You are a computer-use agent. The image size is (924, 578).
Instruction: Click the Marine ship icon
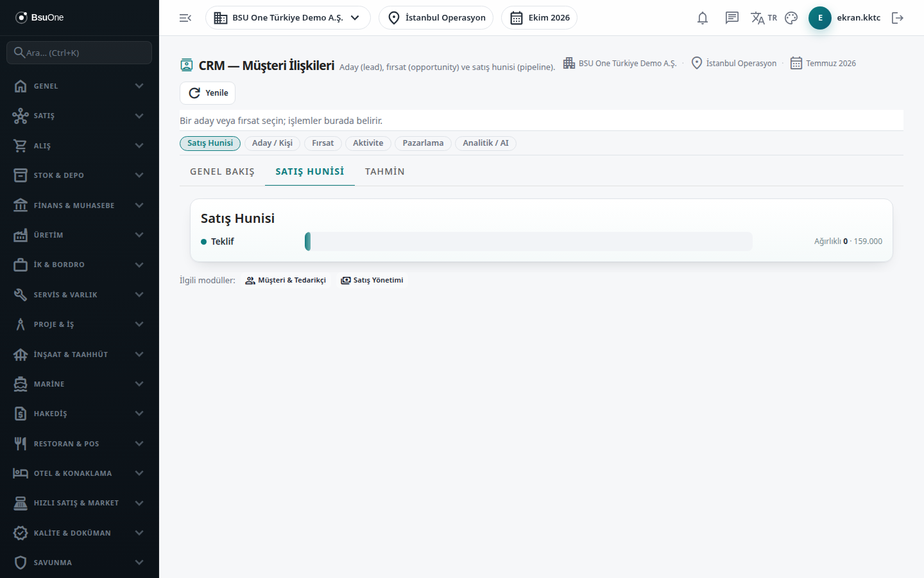pyautogui.click(x=21, y=384)
